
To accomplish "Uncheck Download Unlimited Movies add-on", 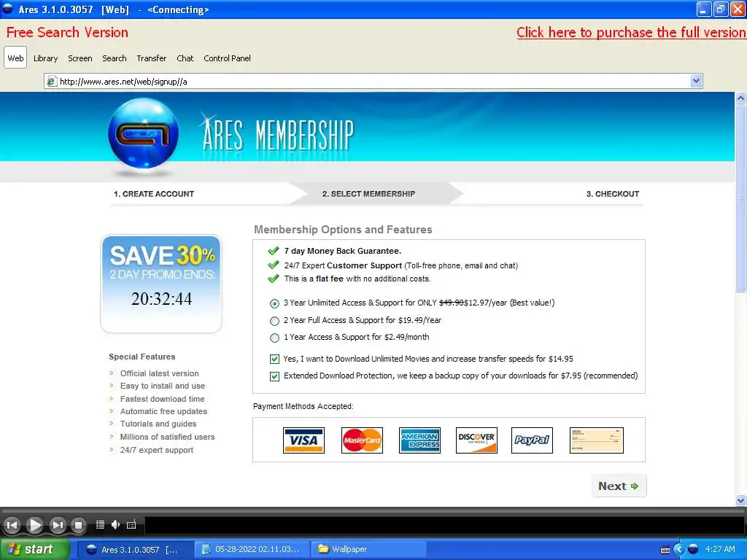I will [x=274, y=359].
